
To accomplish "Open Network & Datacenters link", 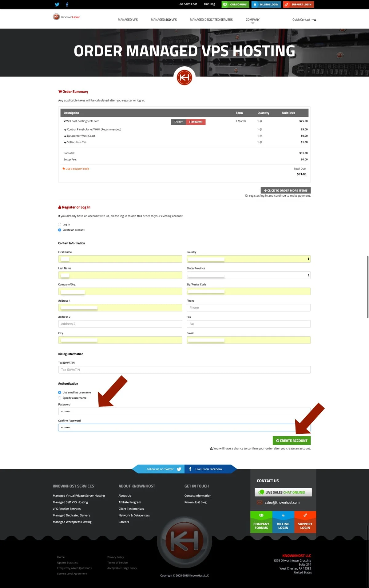I will tap(134, 515).
